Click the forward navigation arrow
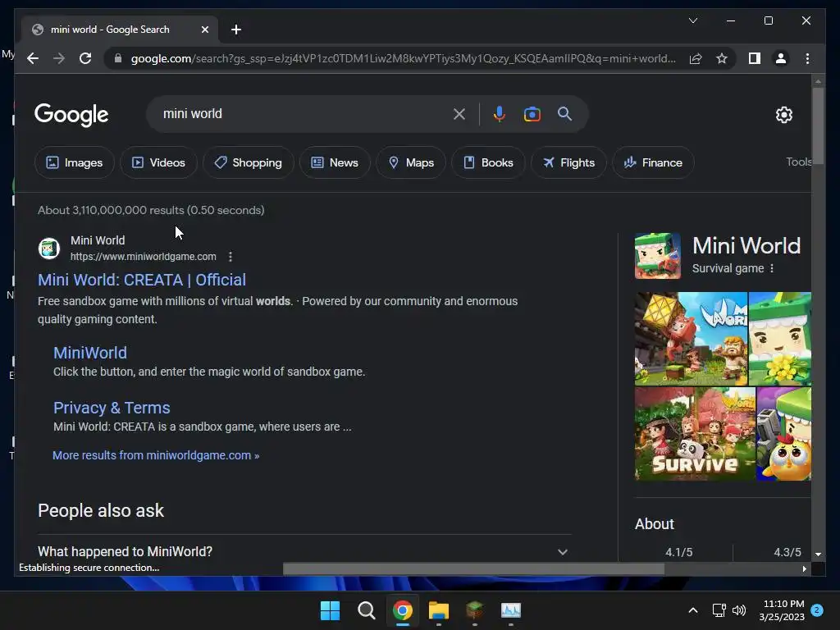Image resolution: width=840 pixels, height=630 pixels. 59,58
